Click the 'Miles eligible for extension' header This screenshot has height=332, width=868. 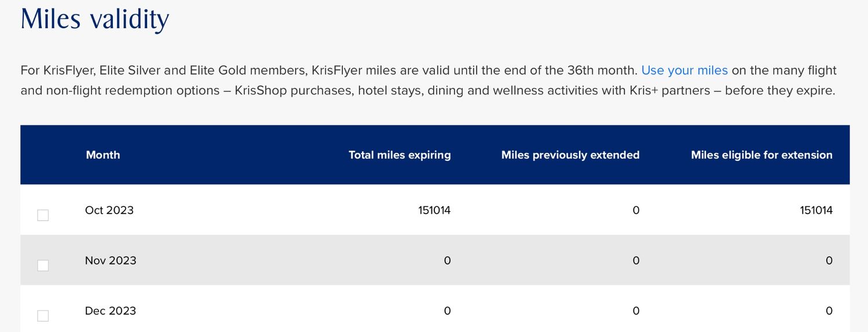pyautogui.click(x=761, y=155)
